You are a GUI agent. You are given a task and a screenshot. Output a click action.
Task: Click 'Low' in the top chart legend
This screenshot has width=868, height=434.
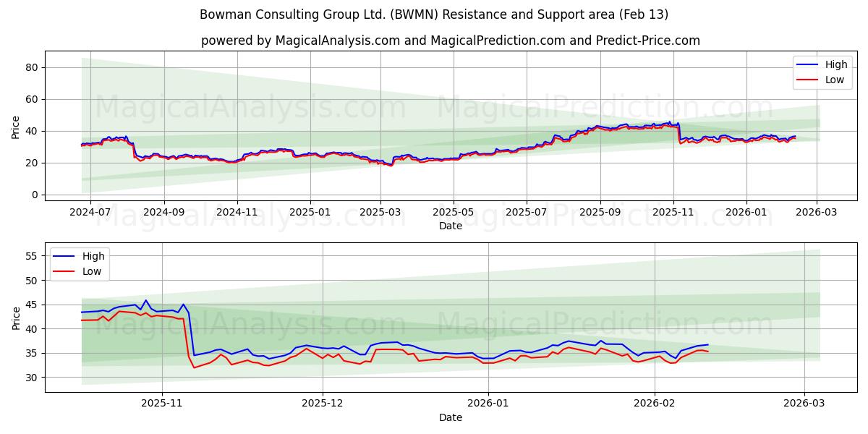coord(835,80)
